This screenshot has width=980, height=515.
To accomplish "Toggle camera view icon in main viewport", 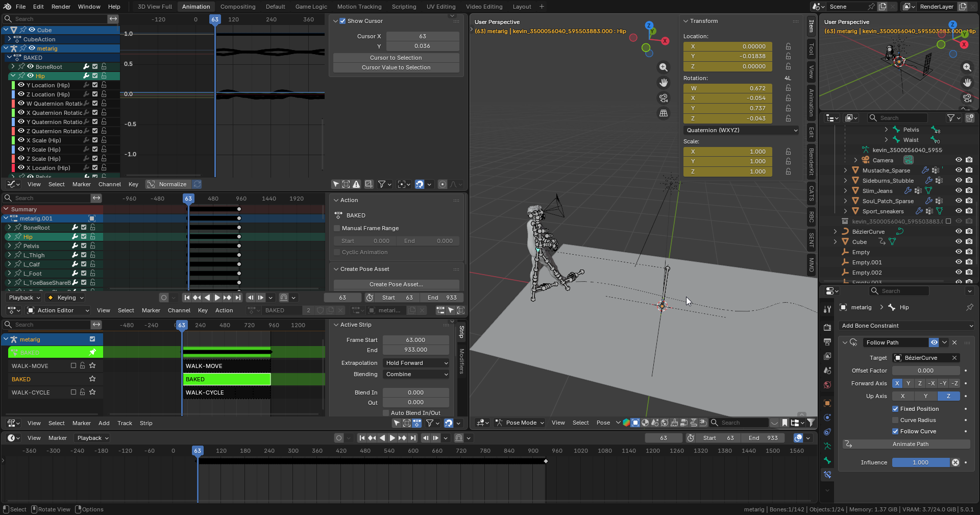I will tap(663, 98).
